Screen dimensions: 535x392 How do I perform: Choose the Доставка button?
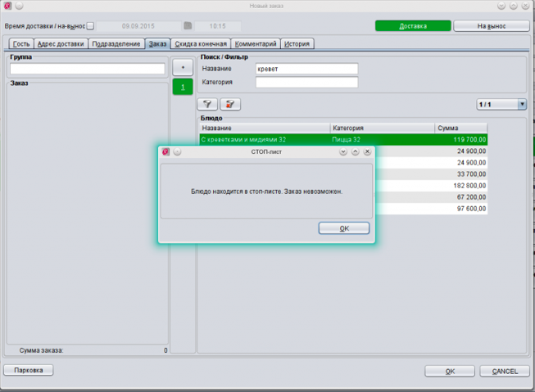tap(413, 26)
